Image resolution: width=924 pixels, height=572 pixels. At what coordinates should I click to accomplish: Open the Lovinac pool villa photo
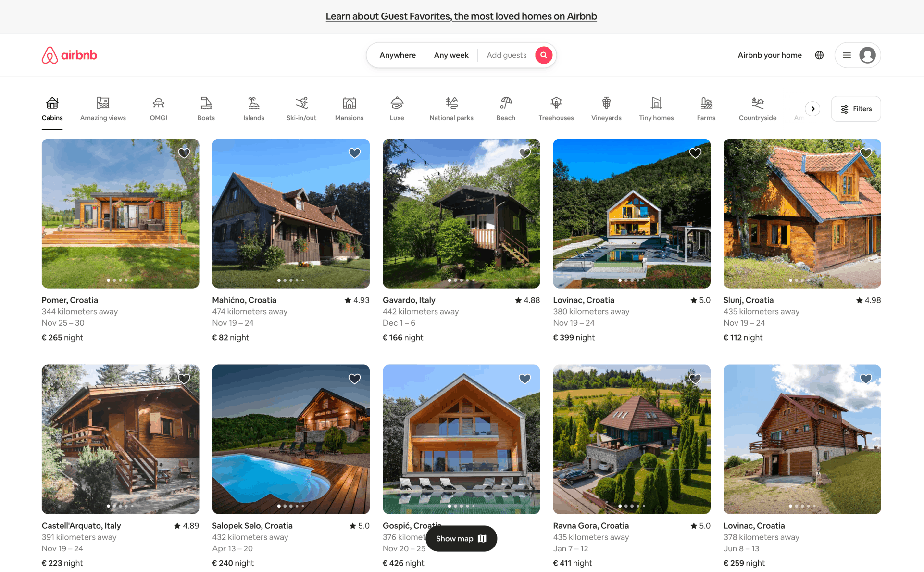[631, 213]
